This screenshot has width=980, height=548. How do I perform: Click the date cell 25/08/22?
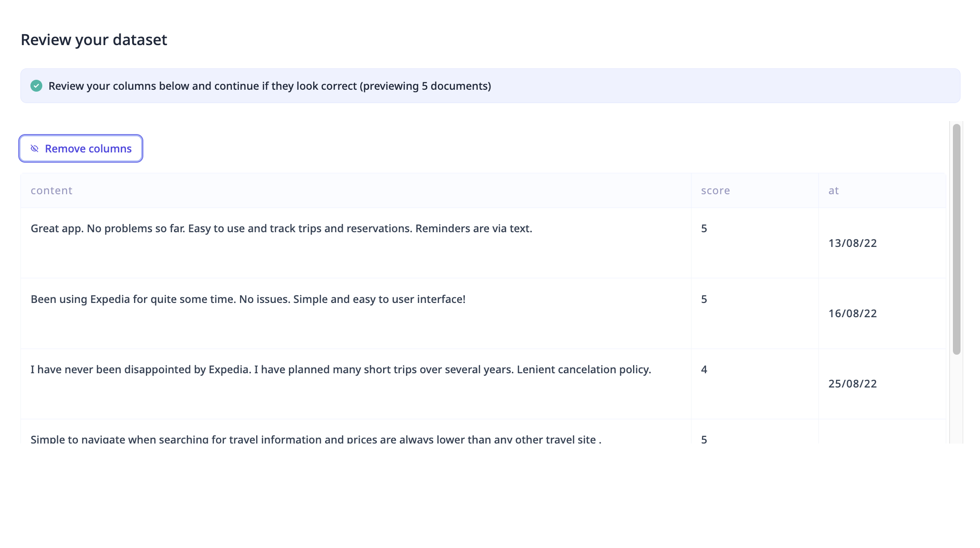tap(853, 384)
